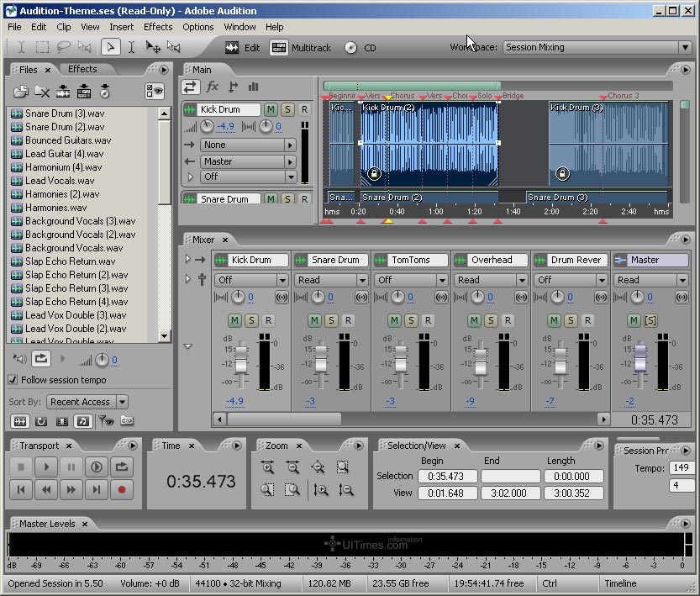The width and height of the screenshot is (700, 596).
Task: Select the Kick Drum (3) clip
Action: 609,143
